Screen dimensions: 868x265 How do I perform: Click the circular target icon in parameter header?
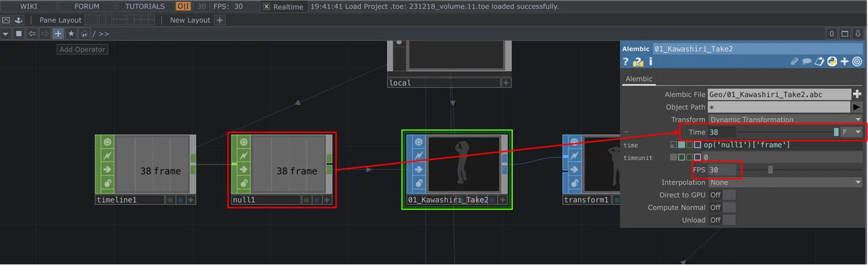856,62
